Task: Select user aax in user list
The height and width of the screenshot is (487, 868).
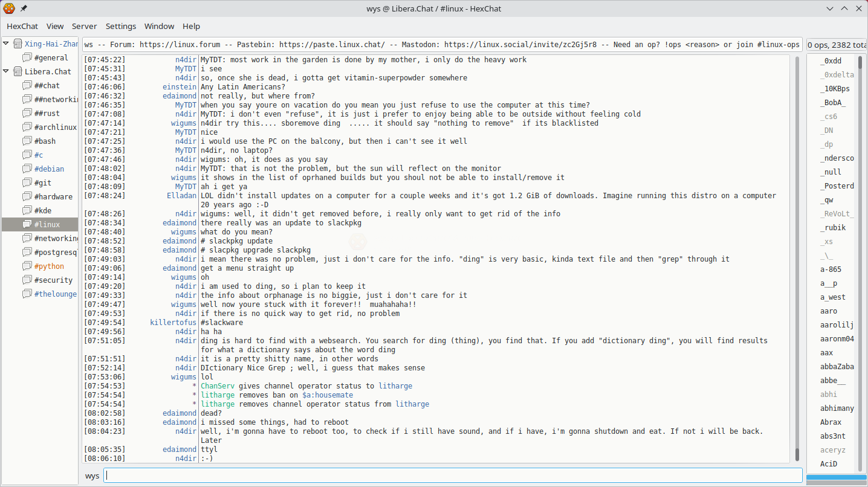Action: [x=826, y=353]
